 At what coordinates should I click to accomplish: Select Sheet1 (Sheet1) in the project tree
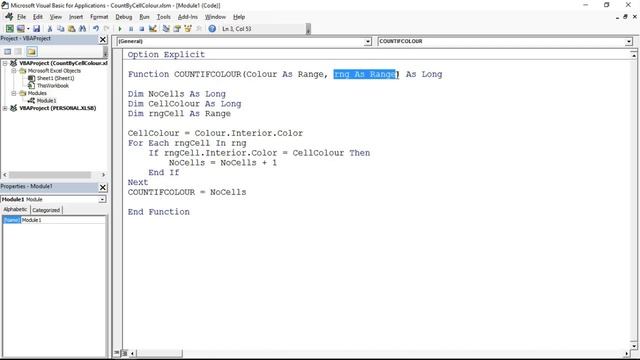coord(56,78)
